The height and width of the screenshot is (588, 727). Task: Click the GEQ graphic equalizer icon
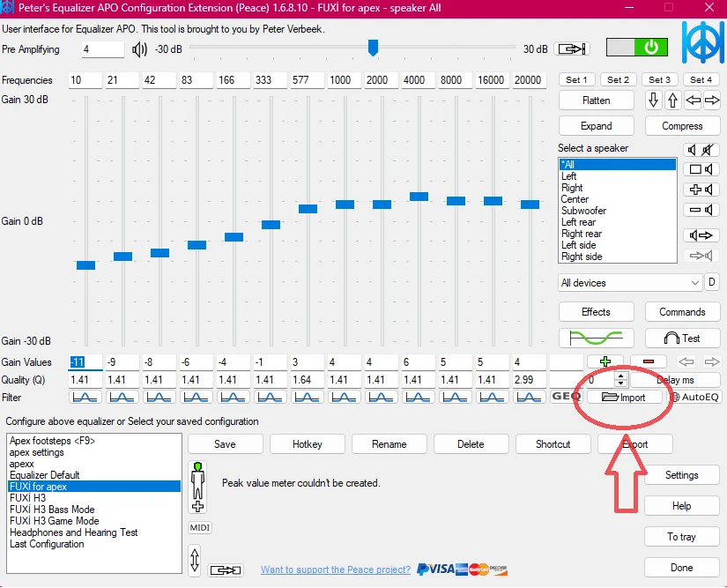[566, 397]
